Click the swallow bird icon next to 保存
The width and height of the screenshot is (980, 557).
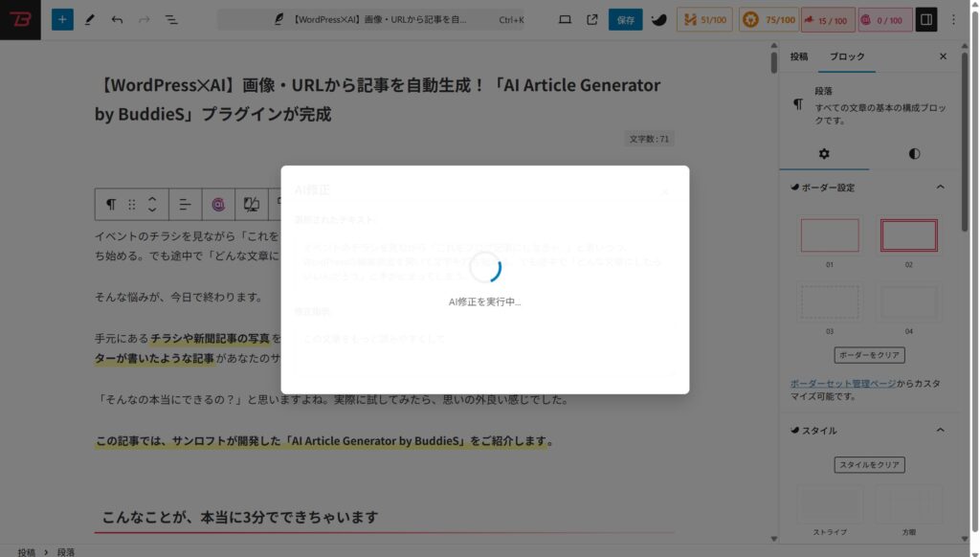pos(658,20)
